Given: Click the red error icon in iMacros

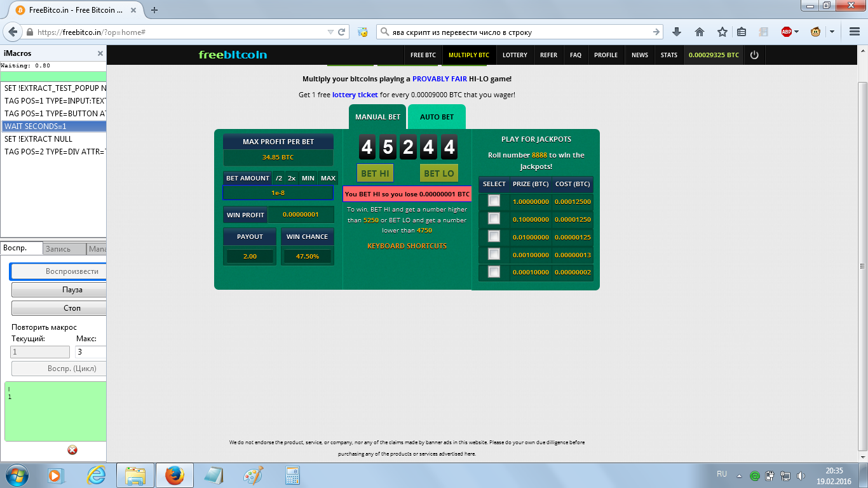Looking at the screenshot, I should click(x=72, y=450).
